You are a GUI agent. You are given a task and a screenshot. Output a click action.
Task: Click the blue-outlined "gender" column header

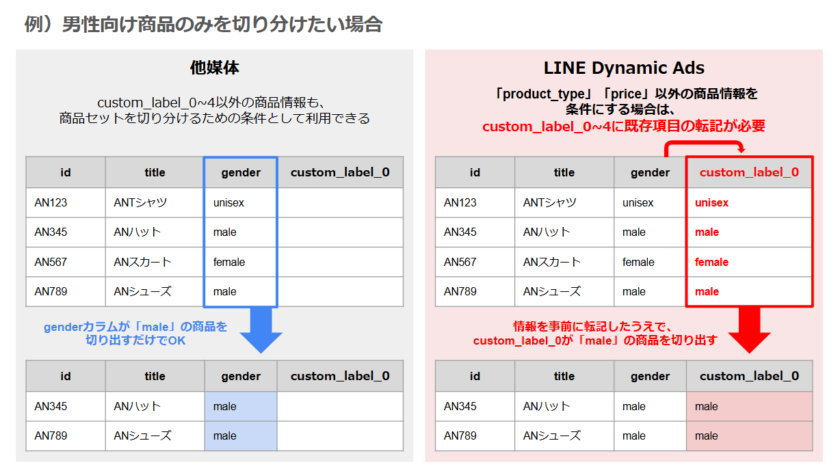(241, 172)
